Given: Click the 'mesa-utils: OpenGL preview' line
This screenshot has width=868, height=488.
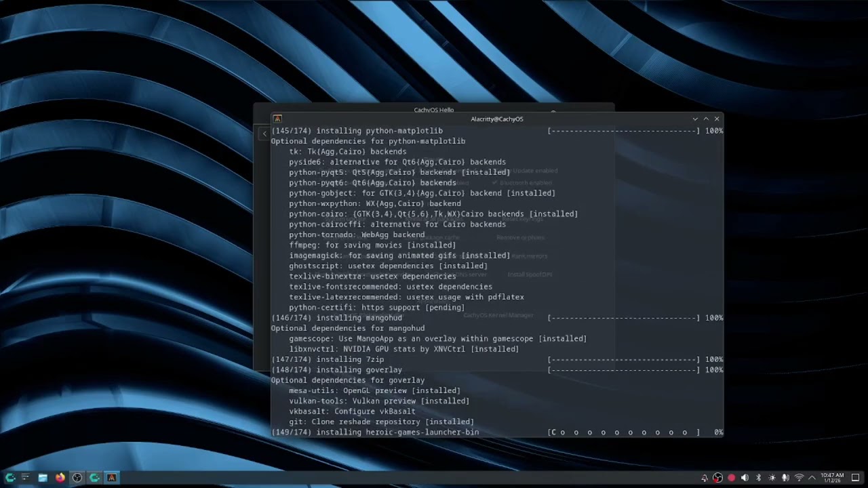Looking at the screenshot, I should coord(374,390).
